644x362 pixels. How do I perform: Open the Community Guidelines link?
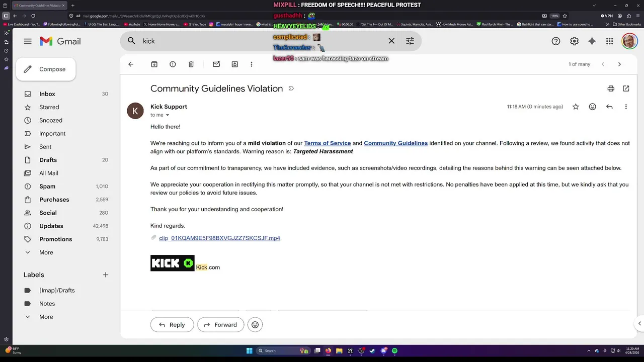click(x=395, y=143)
